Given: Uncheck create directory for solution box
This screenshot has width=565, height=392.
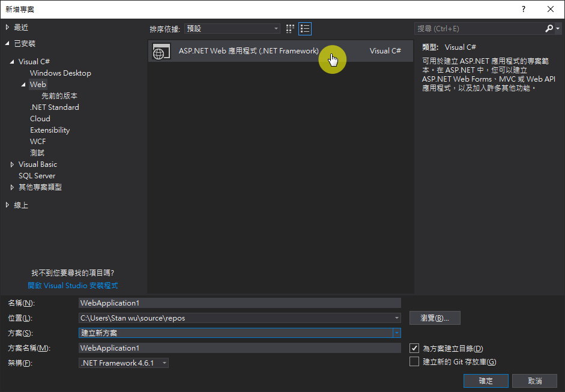Looking at the screenshot, I should point(414,348).
